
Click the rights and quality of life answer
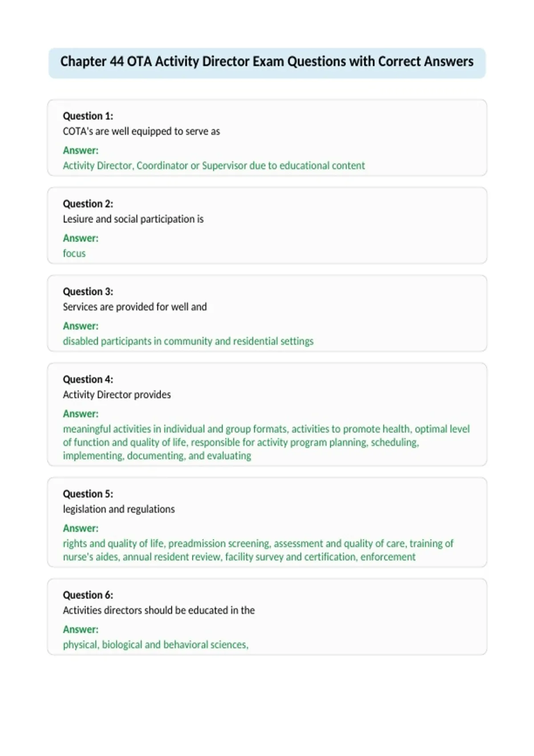point(258,550)
